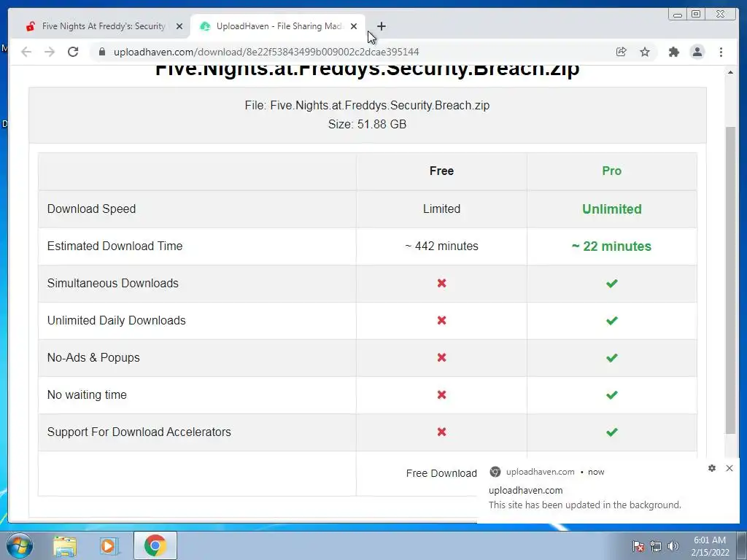Open a new browser tab
This screenshot has width=747, height=560.
coord(381,26)
